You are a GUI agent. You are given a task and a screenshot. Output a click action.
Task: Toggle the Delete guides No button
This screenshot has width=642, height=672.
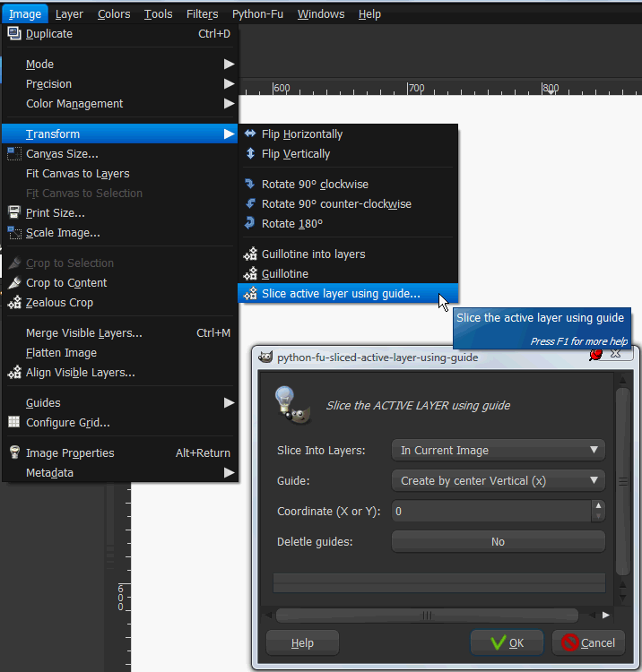tap(499, 541)
